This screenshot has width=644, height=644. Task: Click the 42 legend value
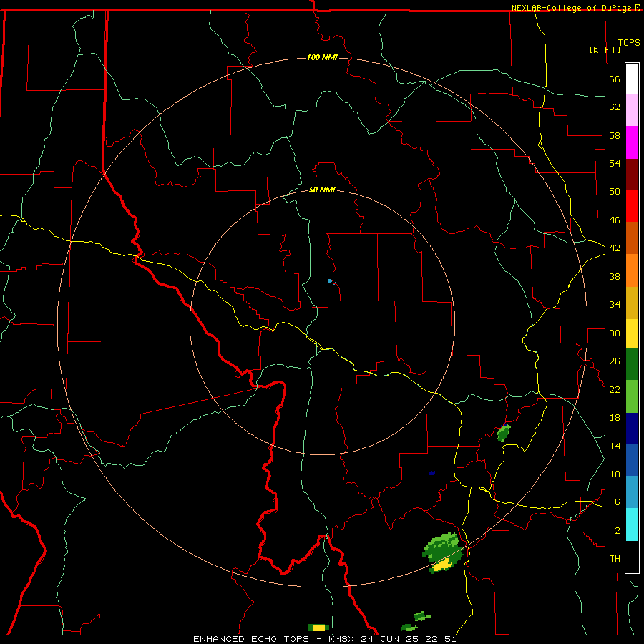[615, 248]
